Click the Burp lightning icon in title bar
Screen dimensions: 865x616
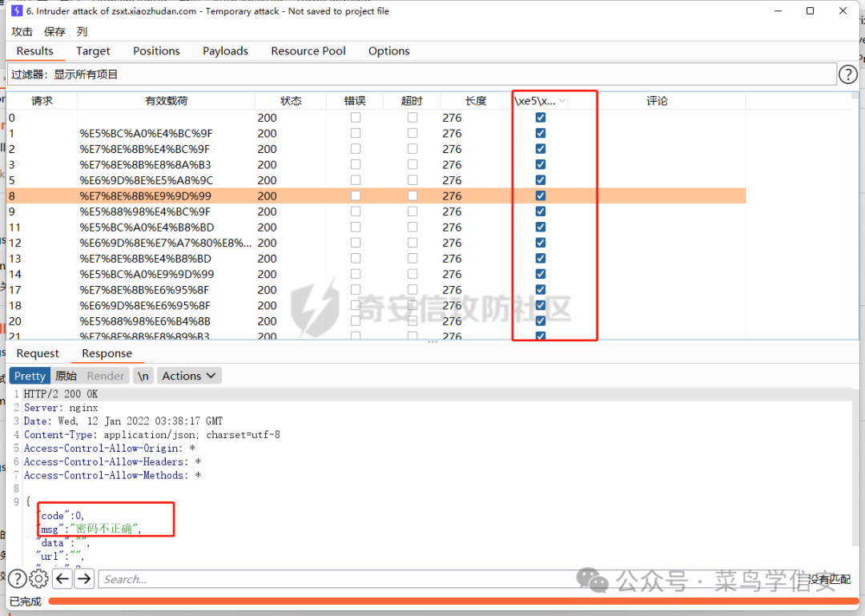(x=17, y=10)
